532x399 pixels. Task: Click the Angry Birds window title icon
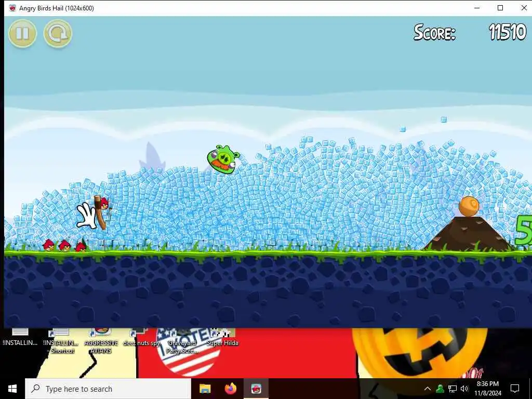pyautogui.click(x=12, y=8)
